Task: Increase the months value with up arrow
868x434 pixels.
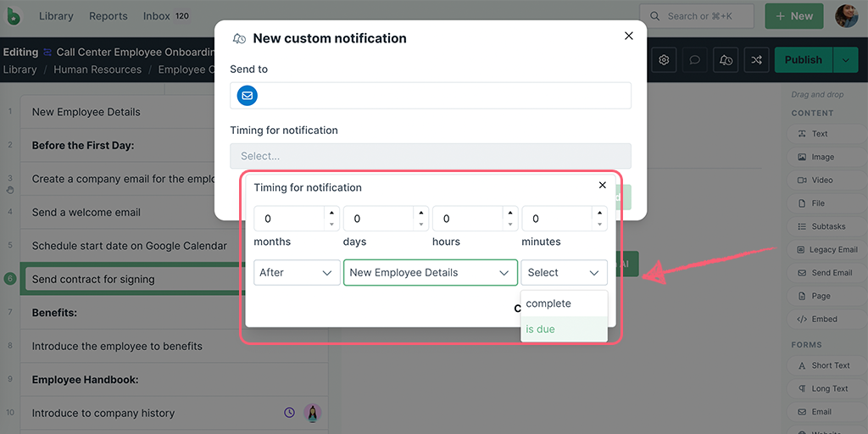Action: [x=331, y=213]
